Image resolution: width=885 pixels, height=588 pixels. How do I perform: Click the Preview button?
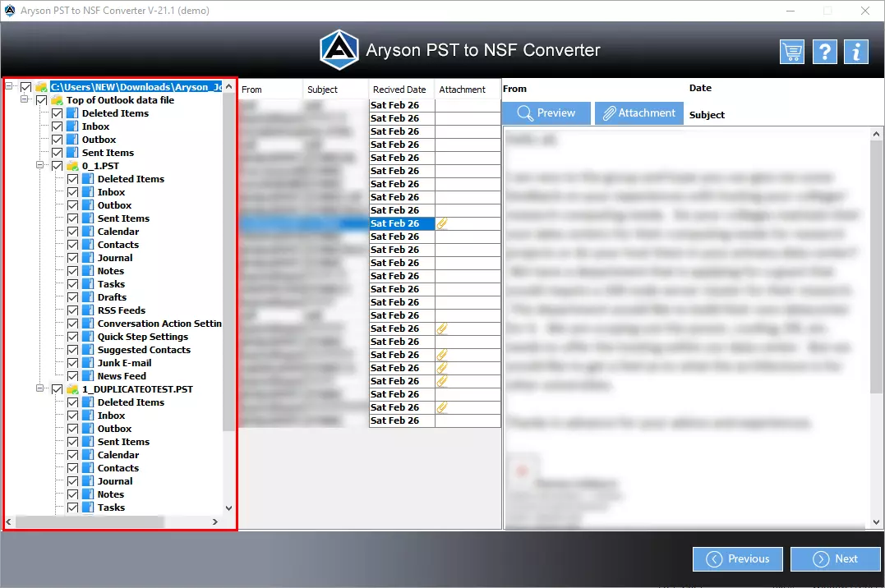(x=546, y=113)
